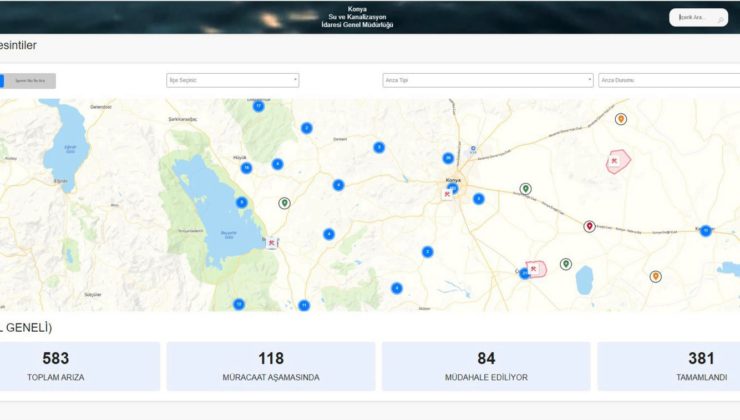Toggle the blue and gray map view switch
Screen dimensions: 740x420
coord(28,81)
